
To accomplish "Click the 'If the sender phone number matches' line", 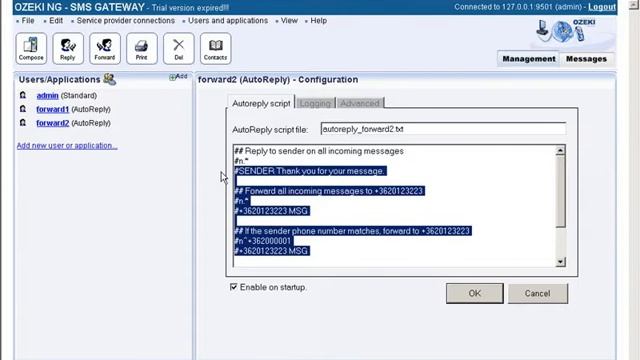I will (x=352, y=231).
